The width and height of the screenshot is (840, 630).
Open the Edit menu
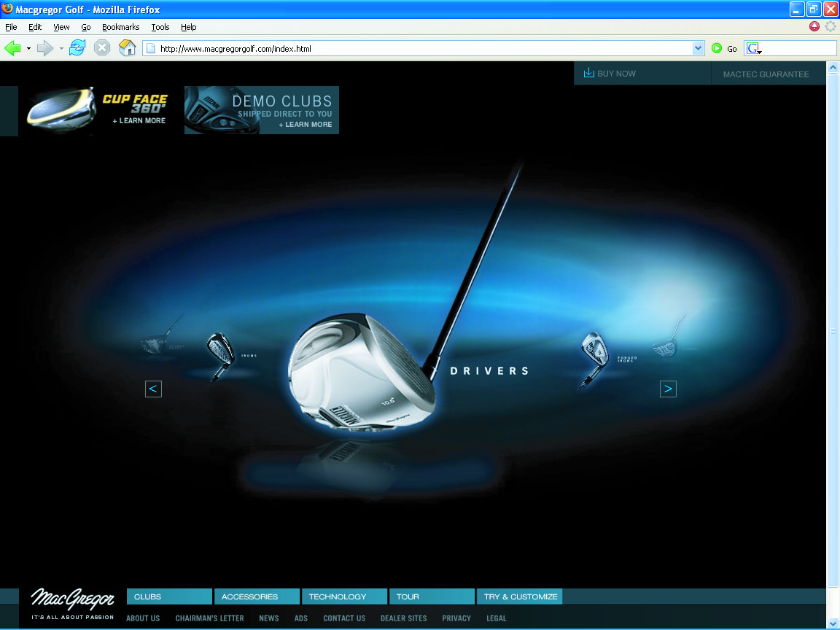35,27
